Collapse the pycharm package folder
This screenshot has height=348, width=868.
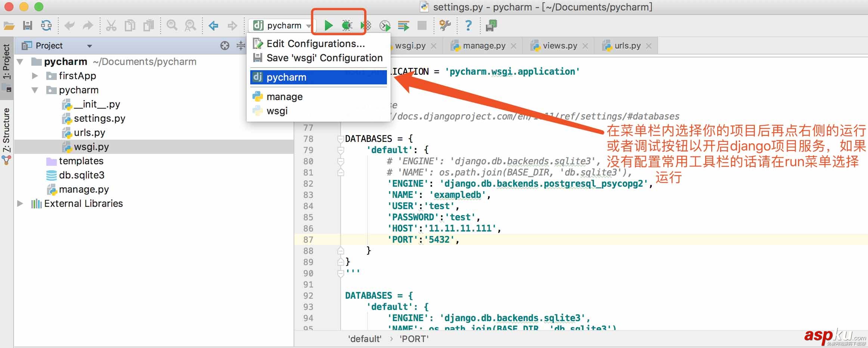click(x=35, y=90)
